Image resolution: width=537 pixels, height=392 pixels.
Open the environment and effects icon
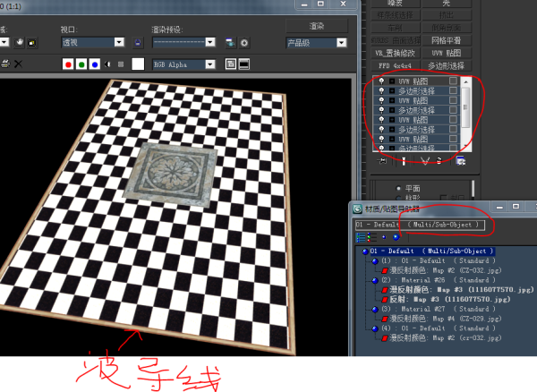tap(244, 43)
